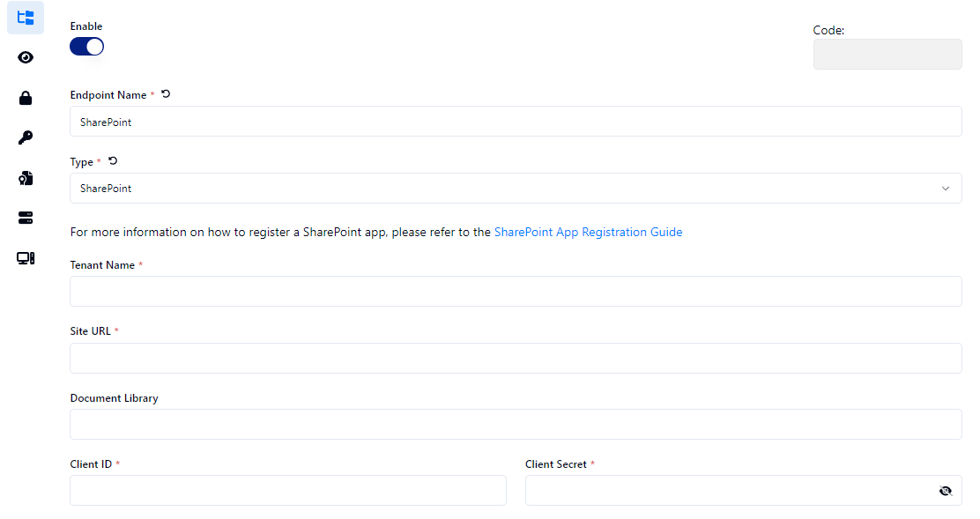Open SharePoint App Registration Guide link
This screenshot has height=519, width=980.
click(x=588, y=233)
